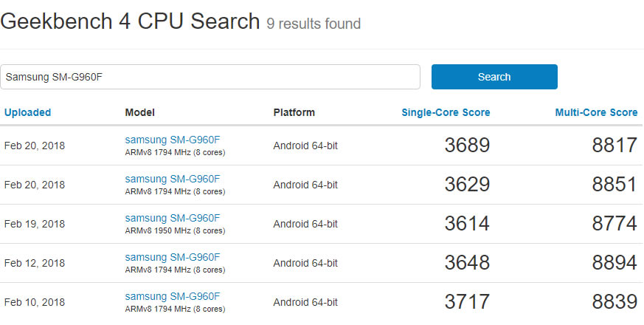Image resolution: width=644 pixels, height=325 pixels.
Task: Select the single-core score 3717
Action: (x=467, y=302)
